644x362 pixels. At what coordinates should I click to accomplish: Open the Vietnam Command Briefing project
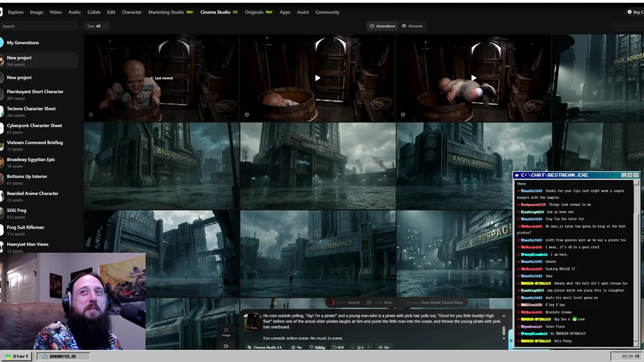coord(39,145)
